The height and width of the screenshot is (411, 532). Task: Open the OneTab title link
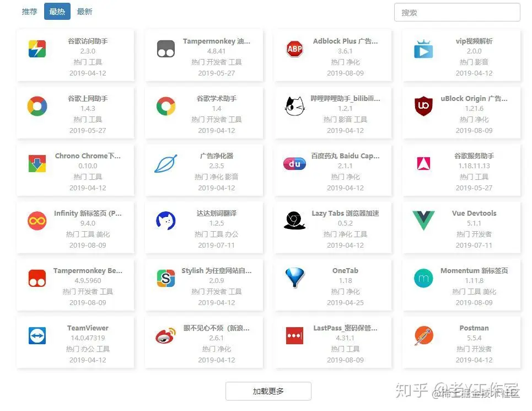(x=345, y=270)
